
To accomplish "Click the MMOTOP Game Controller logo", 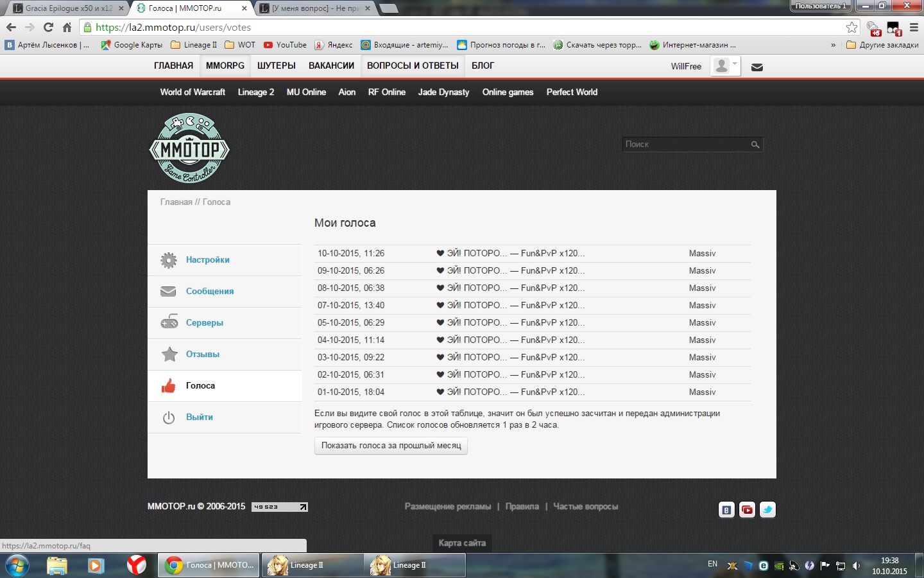I will [x=189, y=148].
